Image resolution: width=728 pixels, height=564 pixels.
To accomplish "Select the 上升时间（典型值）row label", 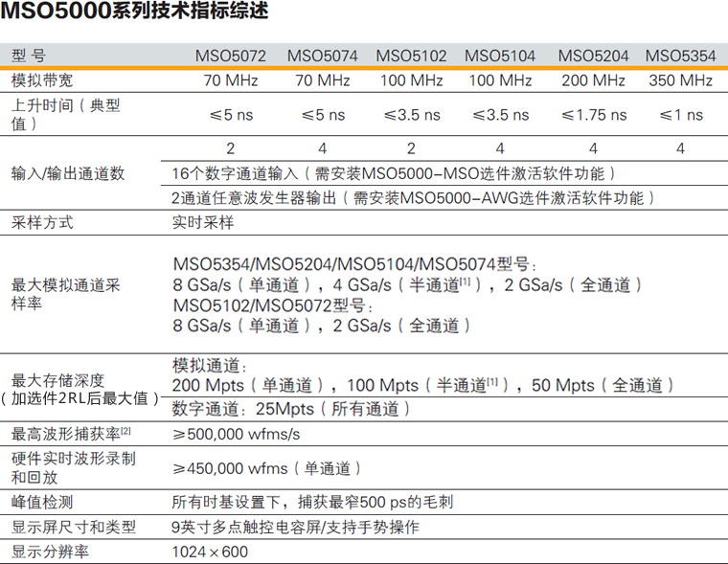I will (65, 114).
